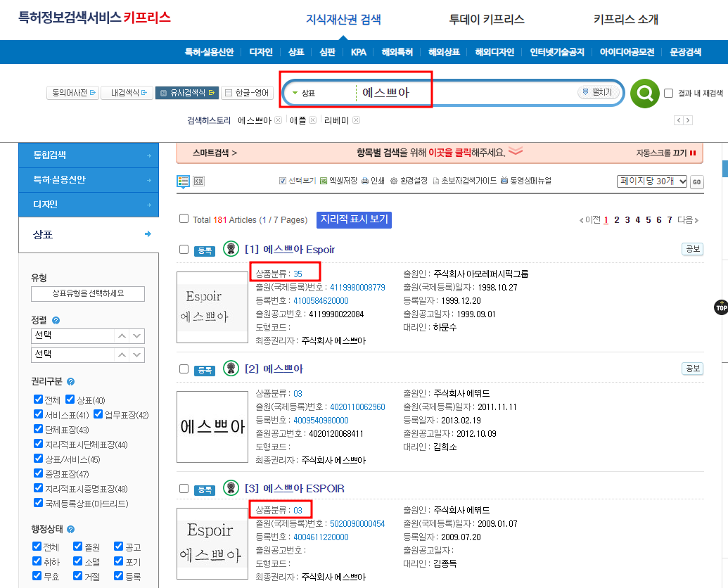Check select-all box next to Total Articles
The image size is (728, 588).
coord(184,219)
